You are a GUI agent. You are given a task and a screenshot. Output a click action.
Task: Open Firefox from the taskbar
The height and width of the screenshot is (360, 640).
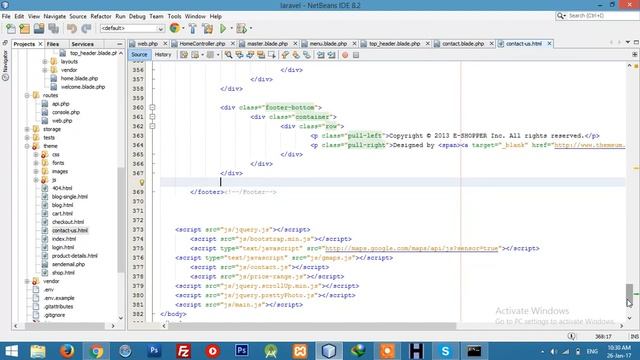click(x=67, y=351)
